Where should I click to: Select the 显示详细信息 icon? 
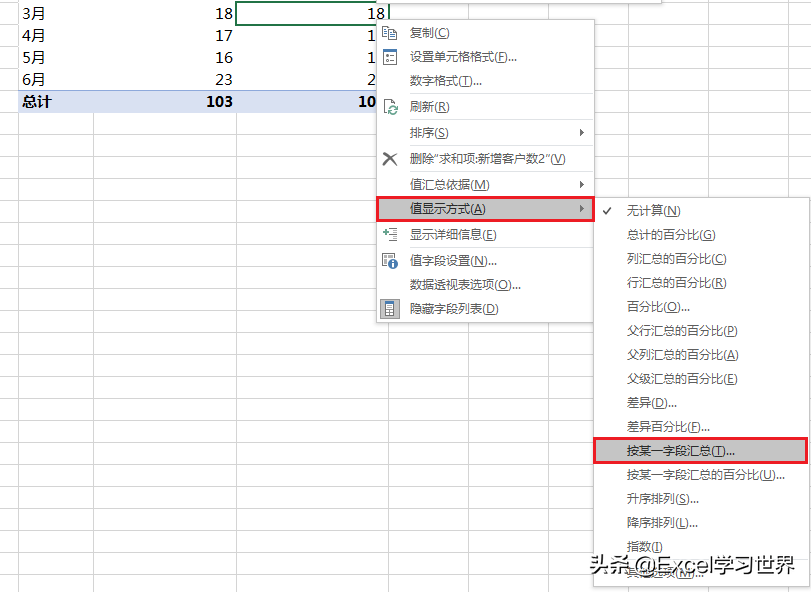(390, 234)
